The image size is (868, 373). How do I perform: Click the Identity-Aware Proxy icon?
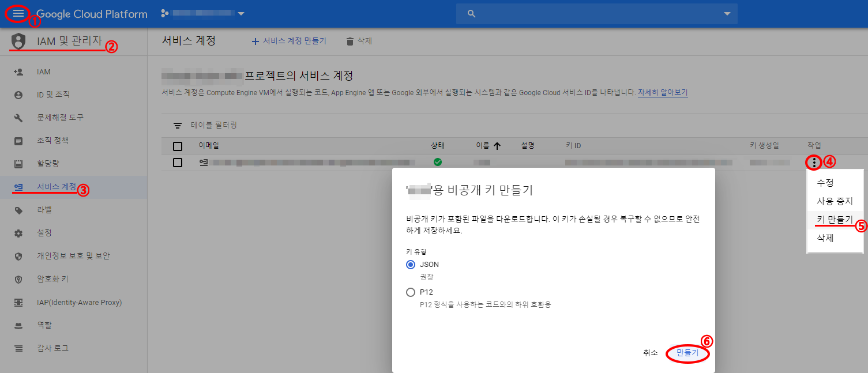pyautogui.click(x=18, y=302)
